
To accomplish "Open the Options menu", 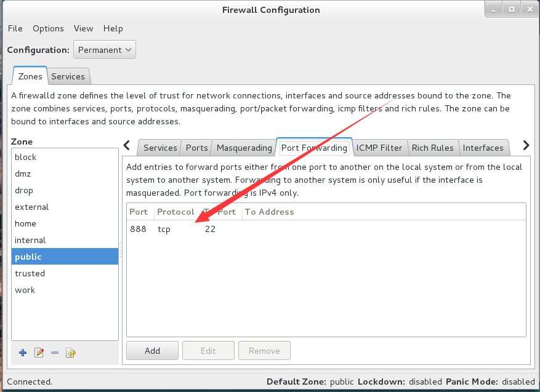I will coord(48,28).
